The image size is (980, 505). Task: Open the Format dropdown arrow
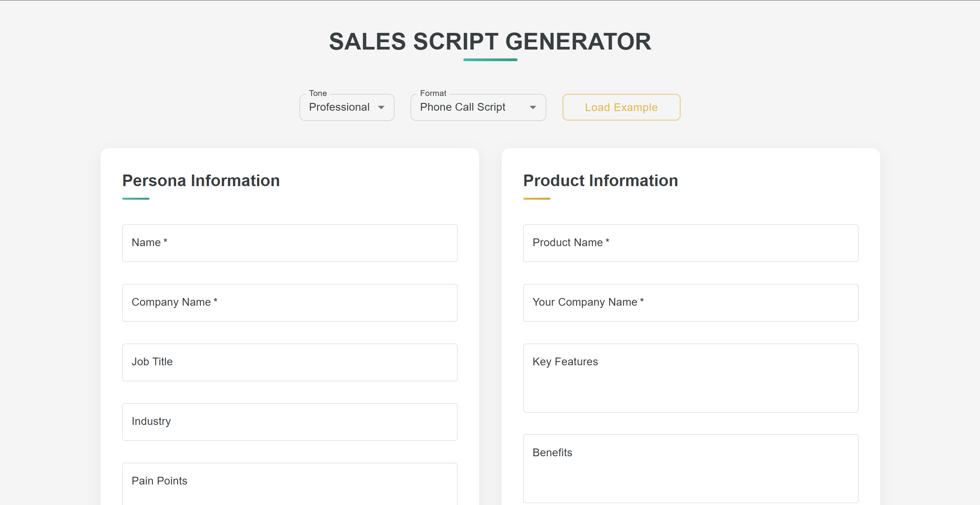(533, 108)
